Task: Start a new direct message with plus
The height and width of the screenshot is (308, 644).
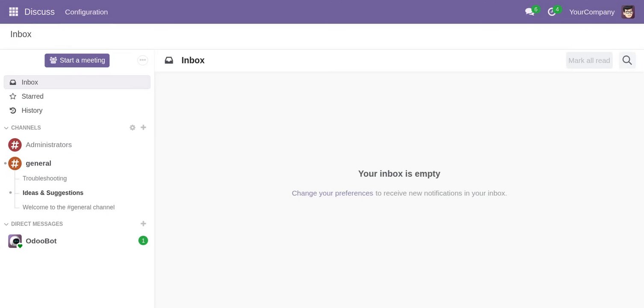Action: click(x=143, y=224)
